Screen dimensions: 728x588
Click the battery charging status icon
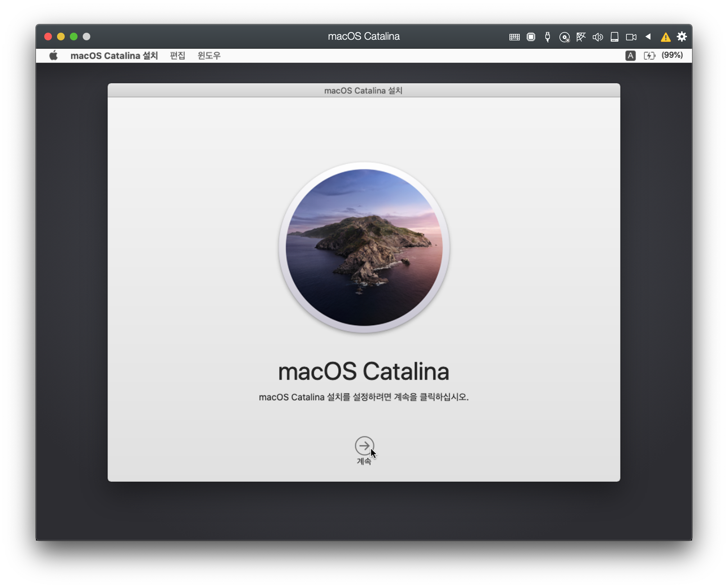[x=649, y=55]
